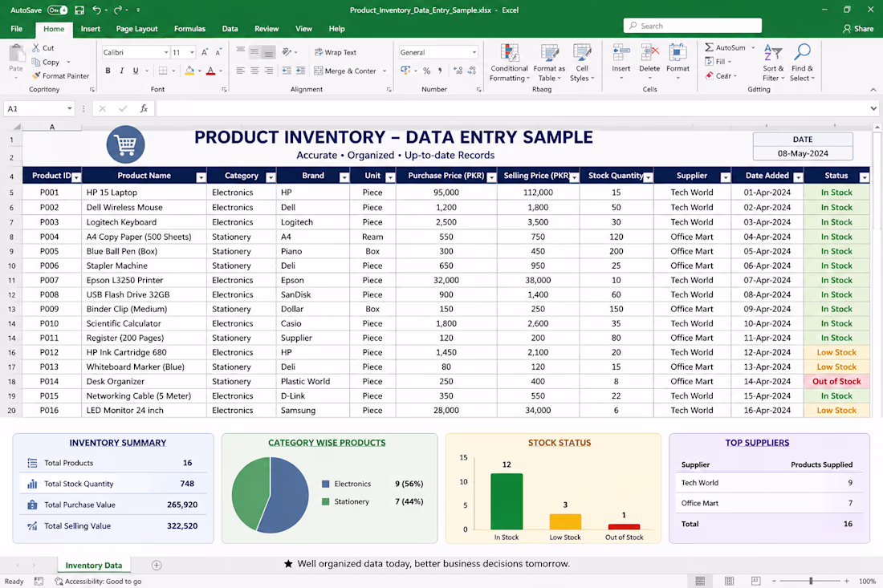Toggle the AutoSave switch
The image size is (883, 588).
(x=58, y=10)
